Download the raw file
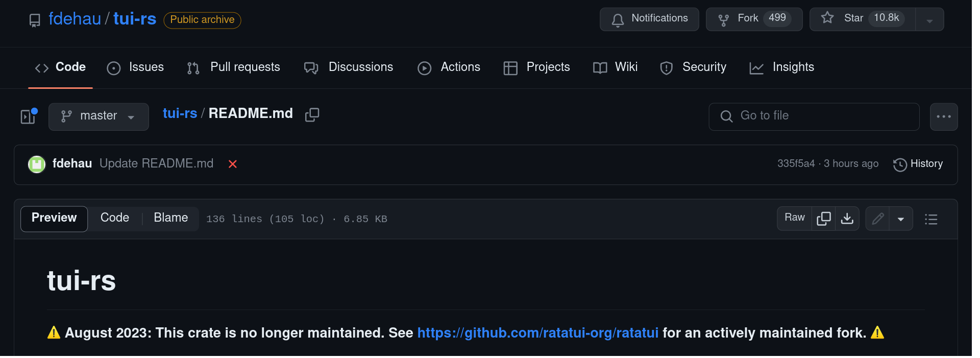The width and height of the screenshot is (980, 358). [847, 219]
